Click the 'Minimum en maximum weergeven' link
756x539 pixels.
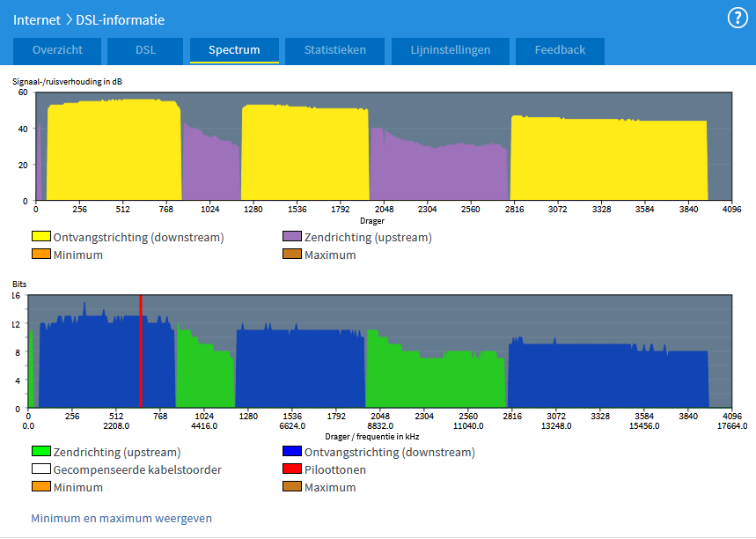point(121,519)
